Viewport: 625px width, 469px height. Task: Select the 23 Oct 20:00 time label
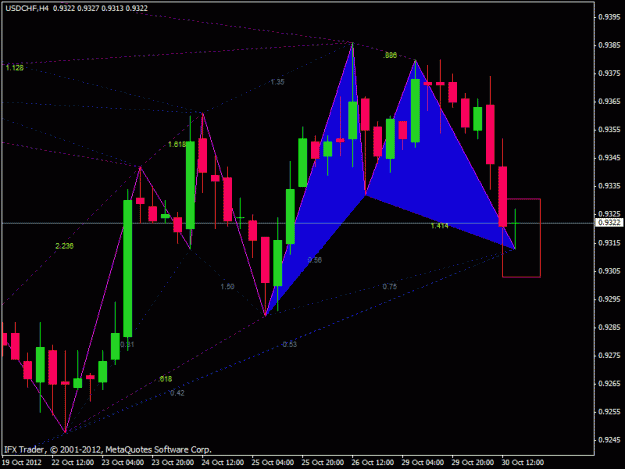click(173, 462)
